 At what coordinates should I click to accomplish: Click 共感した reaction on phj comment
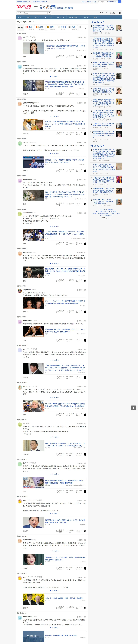[x=60, y=454]
